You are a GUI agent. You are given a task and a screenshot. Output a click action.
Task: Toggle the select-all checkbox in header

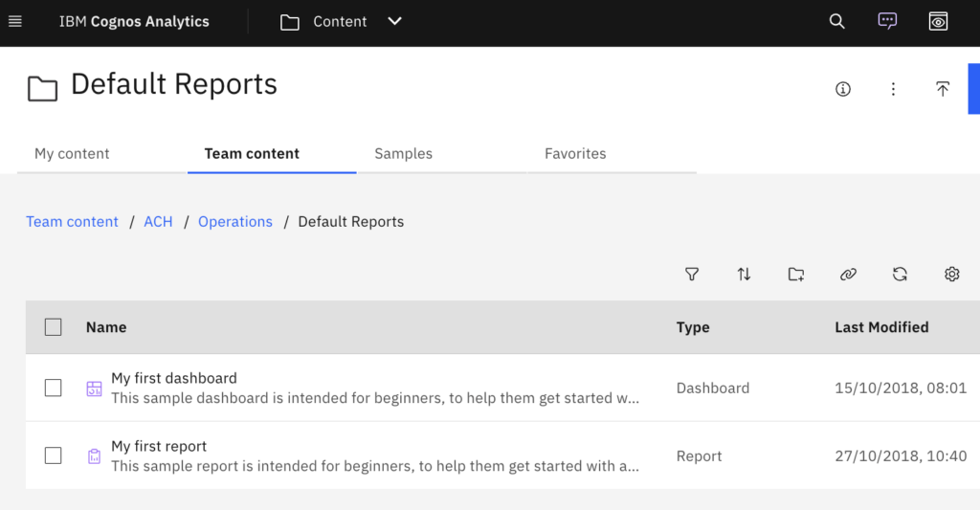(54, 327)
